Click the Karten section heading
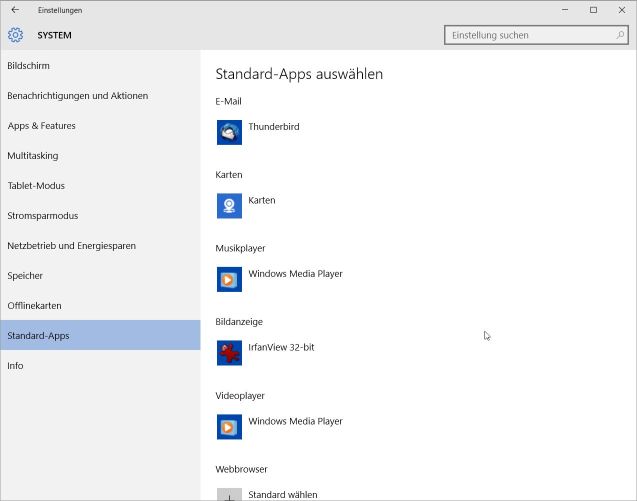This screenshot has width=637, height=501. pos(229,175)
